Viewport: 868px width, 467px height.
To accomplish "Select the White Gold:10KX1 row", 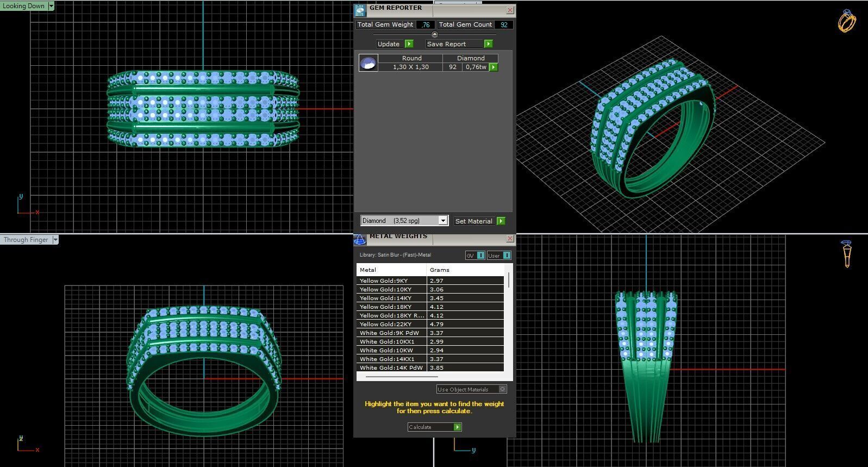I will 430,341.
